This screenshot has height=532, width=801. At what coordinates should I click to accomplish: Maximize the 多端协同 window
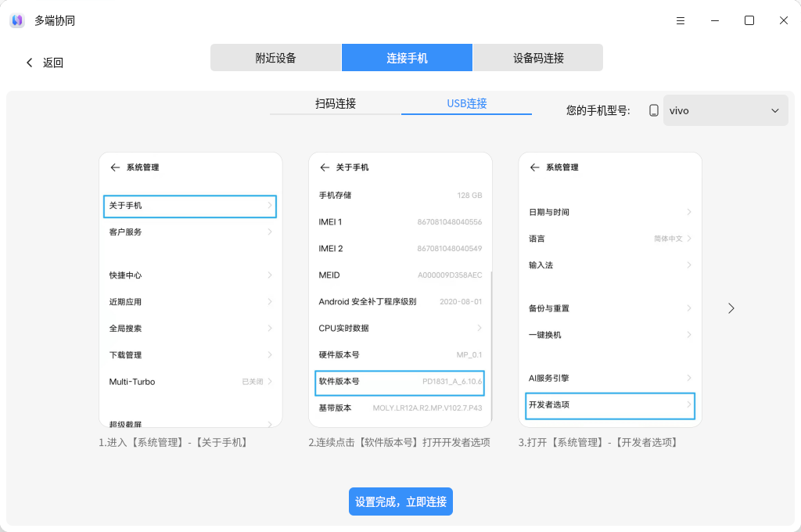[749, 20]
